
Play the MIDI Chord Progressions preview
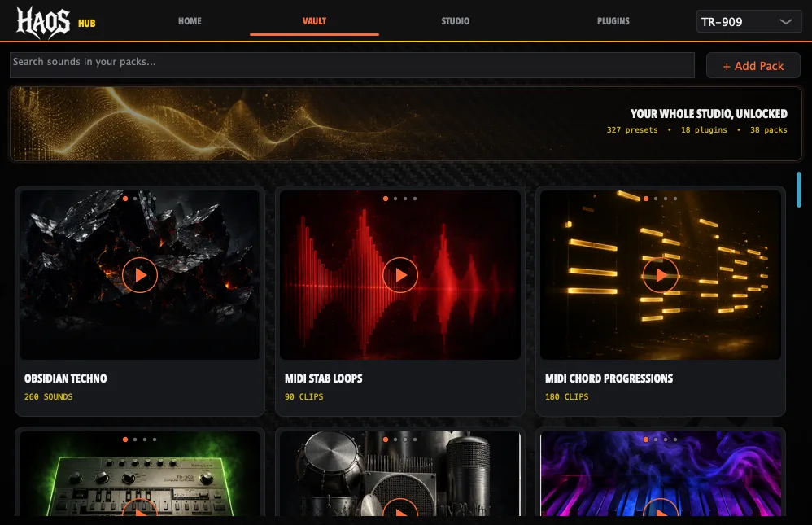coord(661,275)
